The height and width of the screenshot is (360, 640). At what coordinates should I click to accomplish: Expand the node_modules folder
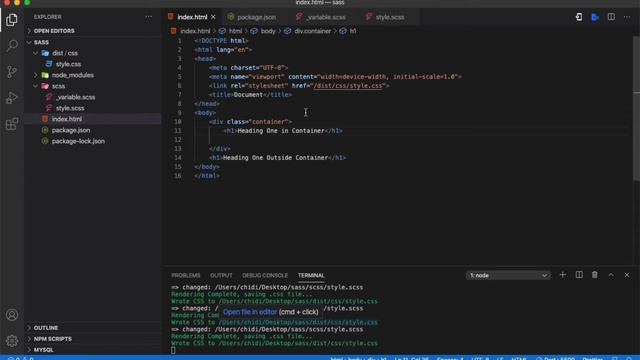[x=93, y=75]
